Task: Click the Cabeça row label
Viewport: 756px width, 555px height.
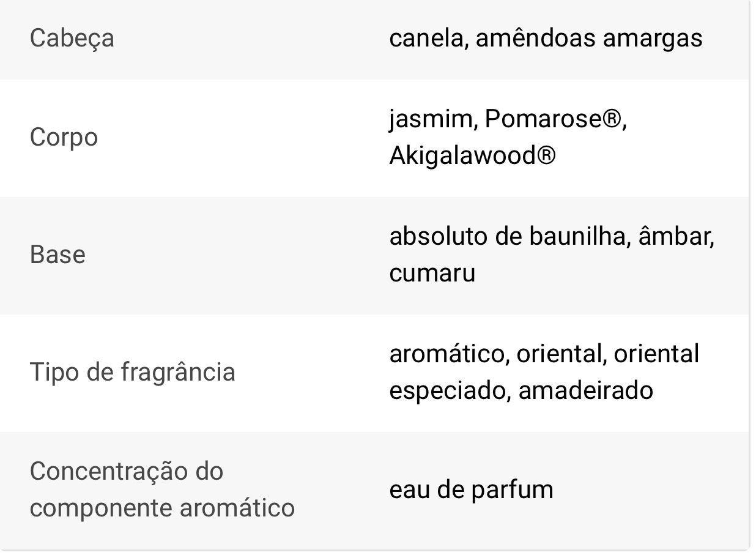Action: pos(72,39)
